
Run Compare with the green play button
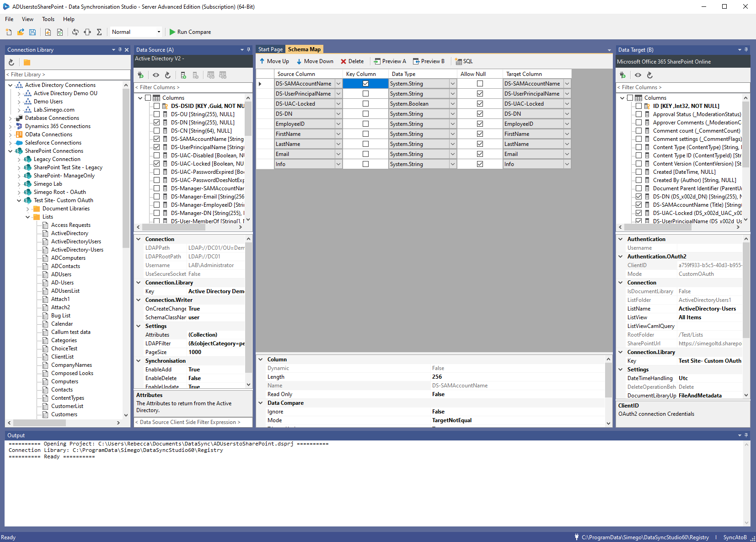(x=190, y=32)
